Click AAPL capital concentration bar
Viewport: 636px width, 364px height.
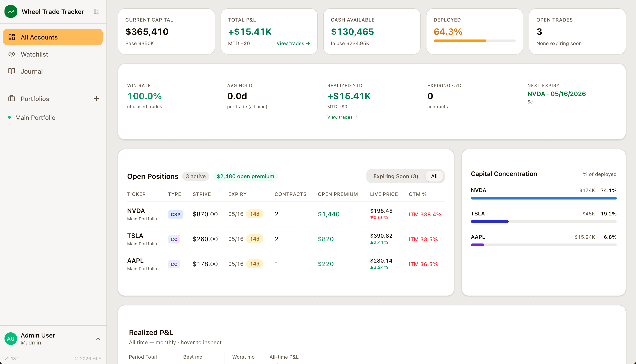tap(543, 245)
